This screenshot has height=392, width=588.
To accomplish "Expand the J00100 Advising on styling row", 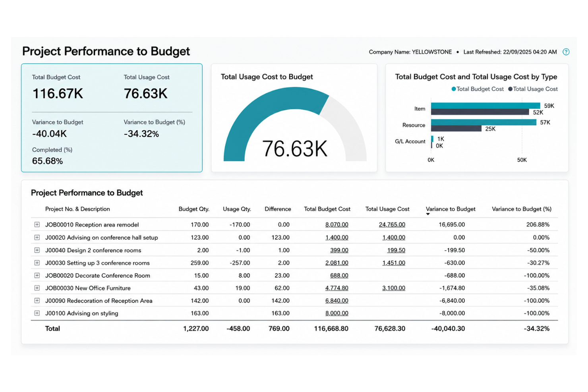I will (37, 313).
